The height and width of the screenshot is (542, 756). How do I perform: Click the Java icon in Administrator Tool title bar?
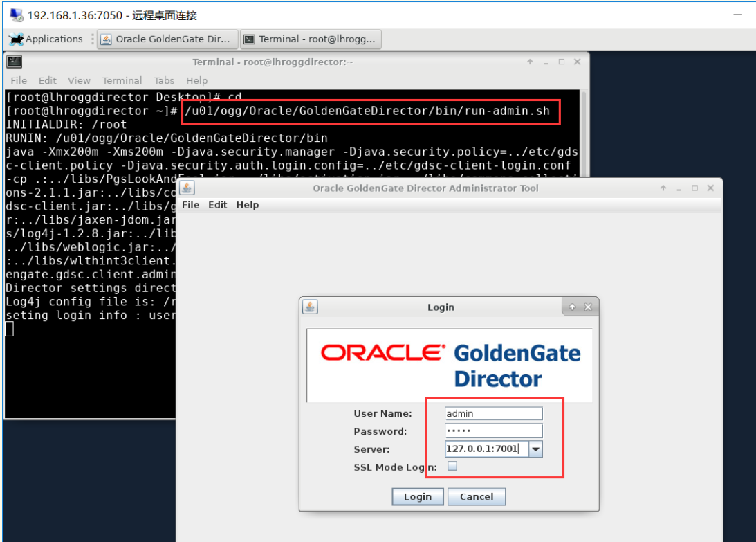[x=187, y=188]
